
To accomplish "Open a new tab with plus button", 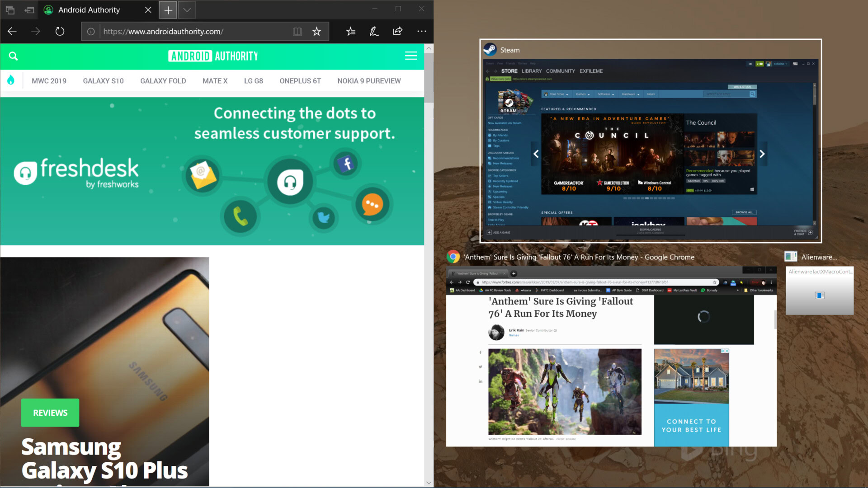I will tap(168, 9).
